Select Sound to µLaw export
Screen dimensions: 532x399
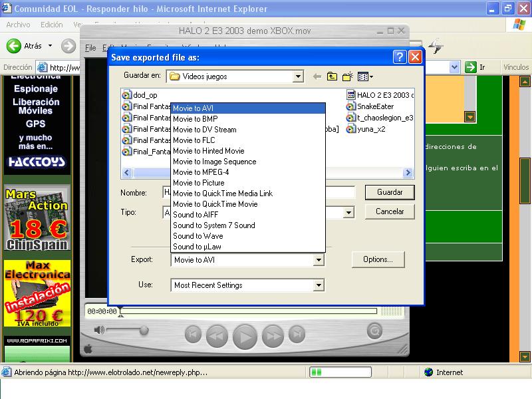[247, 247]
